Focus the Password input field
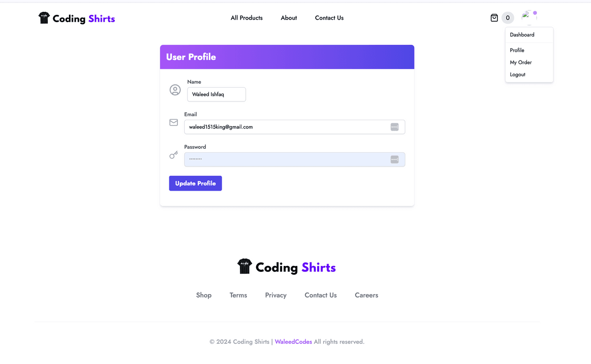The image size is (591, 364). tap(286, 160)
